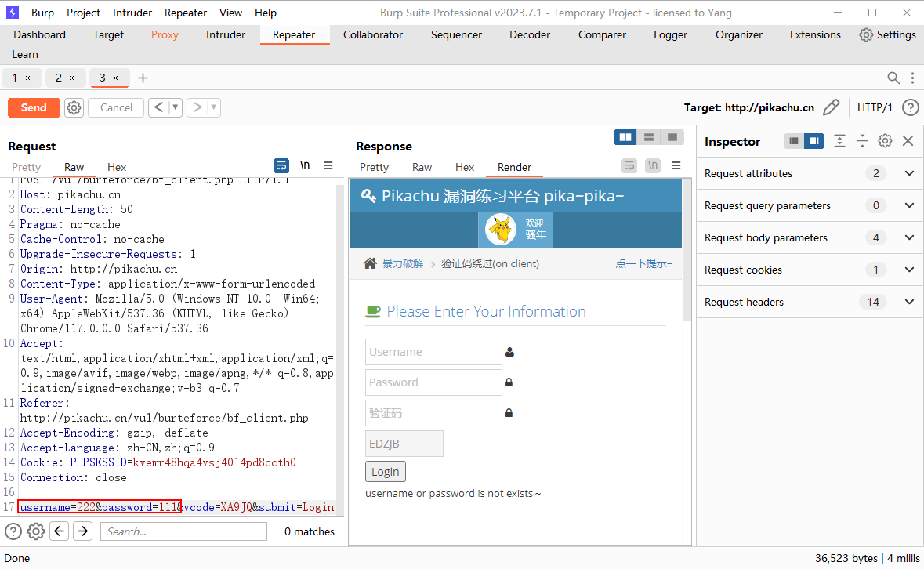Edit the target with pencil icon

point(831,107)
